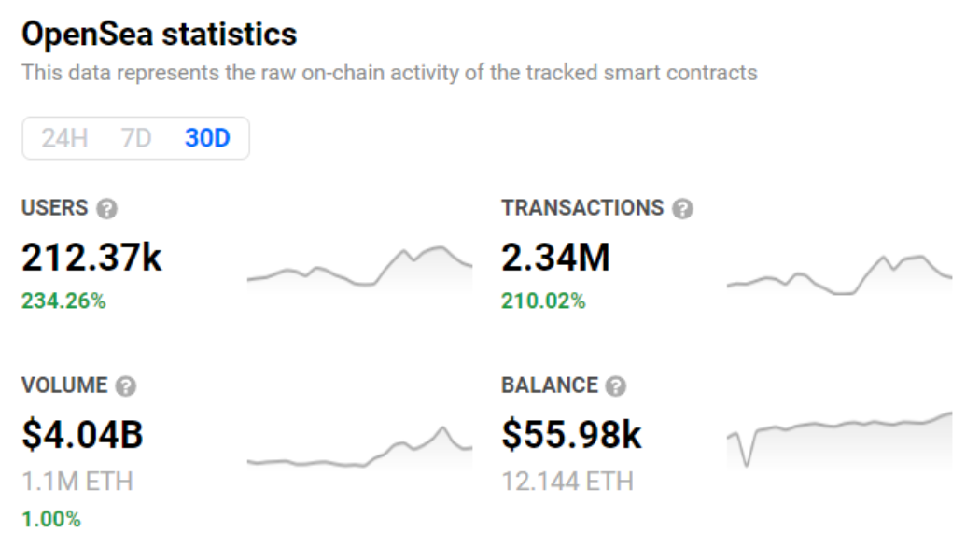Switch to the 24H time range
This screenshot has height=560, width=980.
pyautogui.click(x=64, y=138)
